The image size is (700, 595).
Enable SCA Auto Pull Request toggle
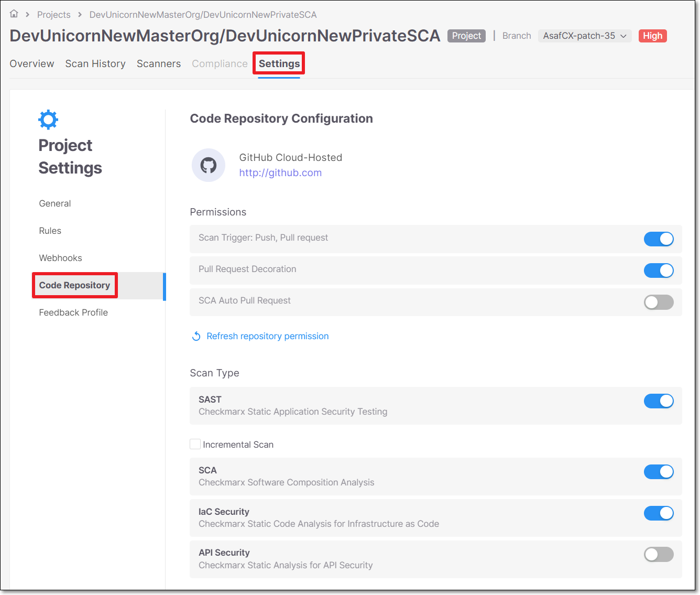coord(659,302)
